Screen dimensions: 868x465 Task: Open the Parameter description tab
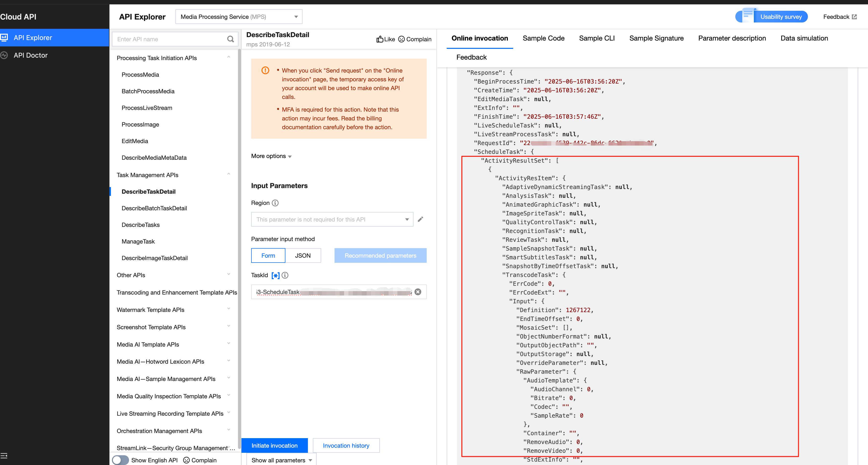(x=732, y=38)
